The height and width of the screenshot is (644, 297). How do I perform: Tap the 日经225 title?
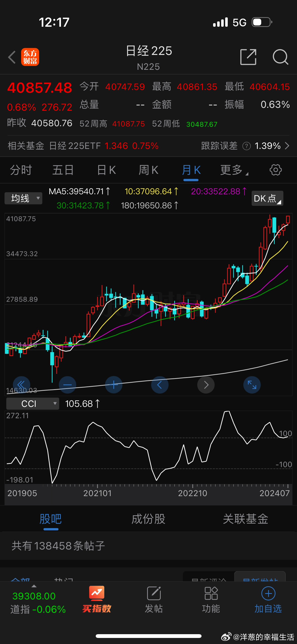(x=149, y=51)
